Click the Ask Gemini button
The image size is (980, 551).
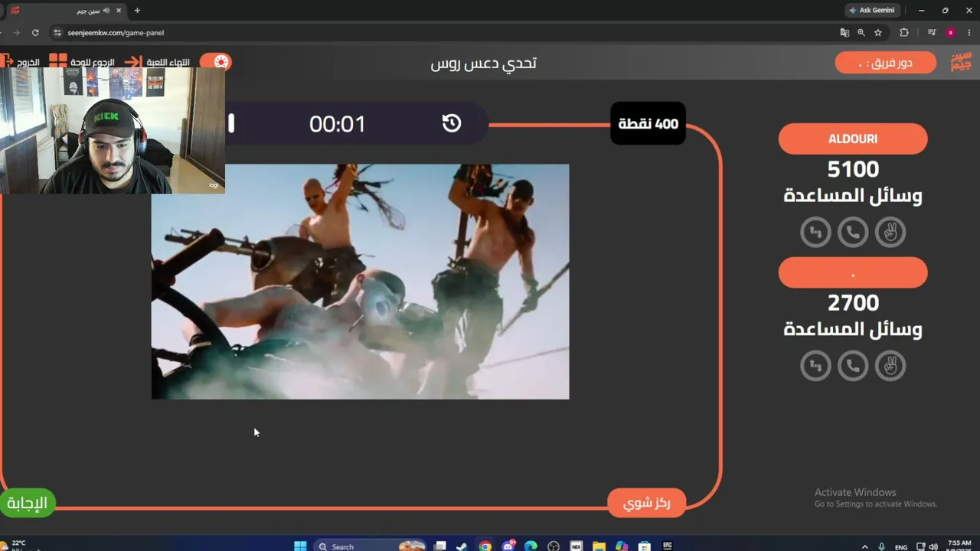pos(872,11)
